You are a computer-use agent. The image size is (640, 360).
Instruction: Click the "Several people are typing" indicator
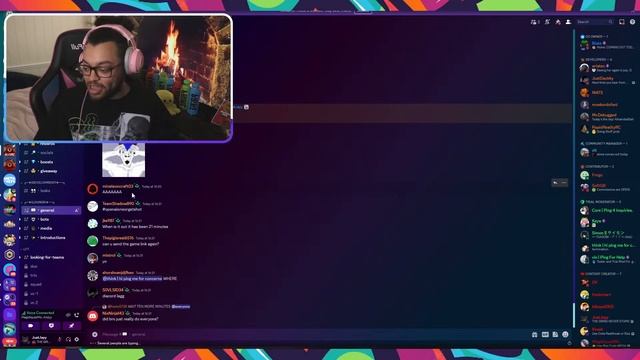point(118,343)
